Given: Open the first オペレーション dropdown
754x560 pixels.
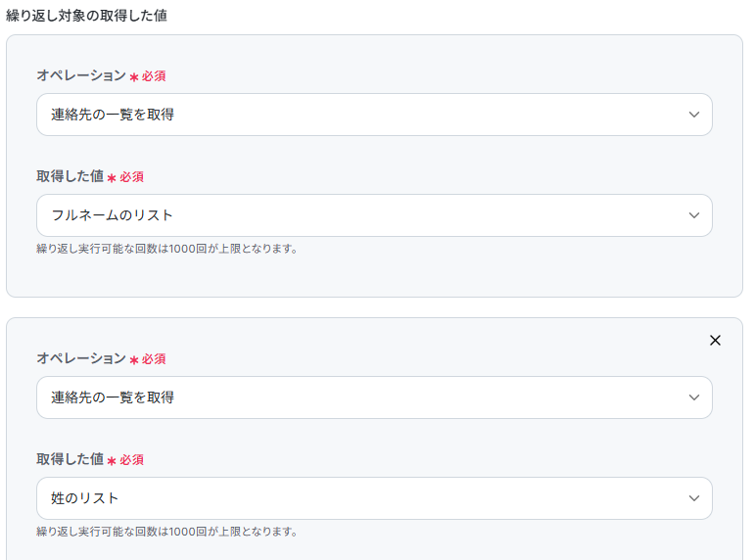Looking at the screenshot, I should point(374,115).
